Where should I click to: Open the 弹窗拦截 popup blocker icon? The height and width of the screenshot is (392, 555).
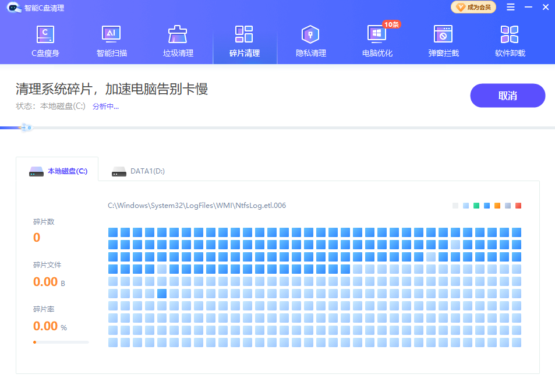tap(443, 35)
